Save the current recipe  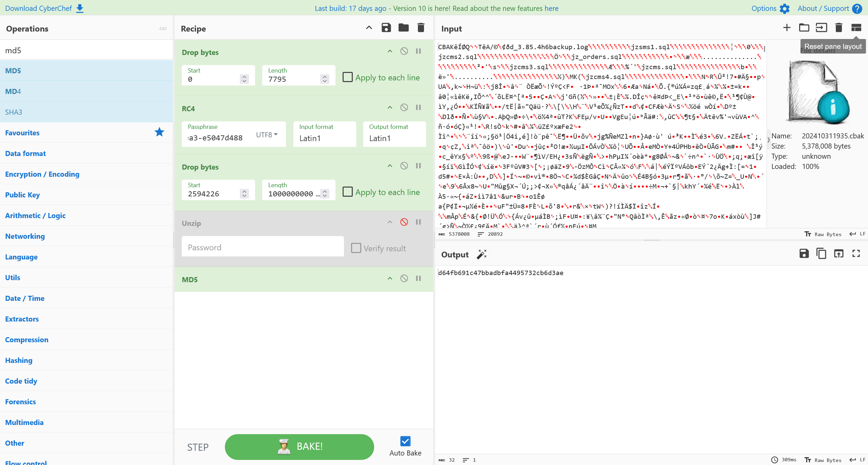[386, 28]
